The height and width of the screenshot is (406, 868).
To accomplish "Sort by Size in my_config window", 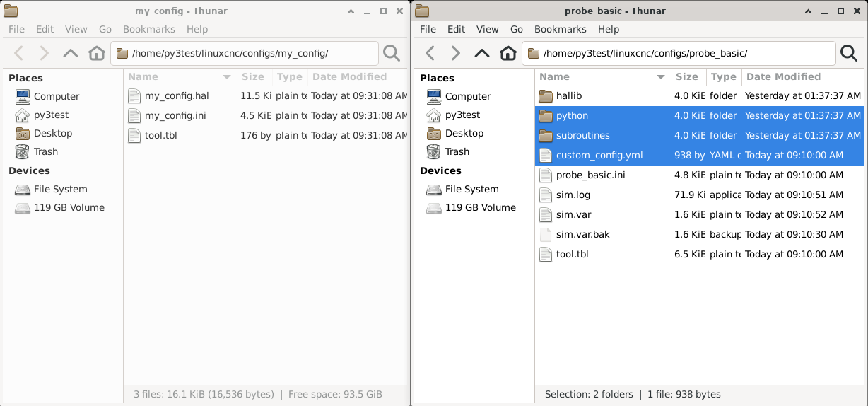I will (x=254, y=76).
